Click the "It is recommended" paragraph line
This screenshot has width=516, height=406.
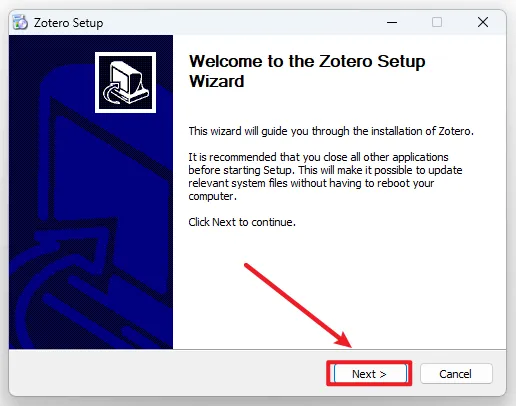click(x=318, y=157)
